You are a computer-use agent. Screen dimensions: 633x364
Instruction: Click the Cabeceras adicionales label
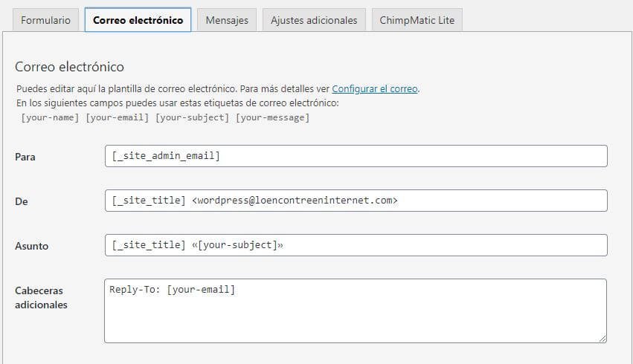tap(41, 297)
